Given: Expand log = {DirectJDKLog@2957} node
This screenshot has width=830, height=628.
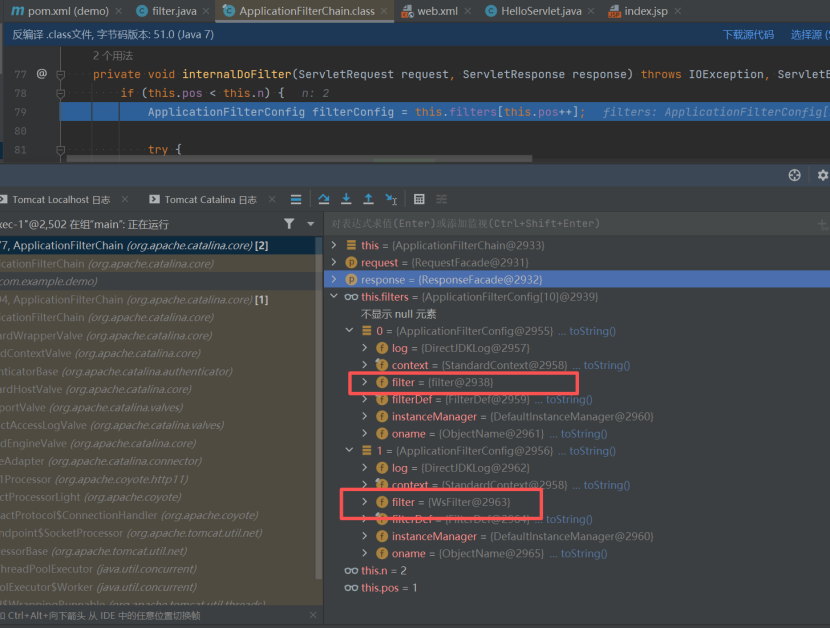Looking at the screenshot, I should 365,348.
